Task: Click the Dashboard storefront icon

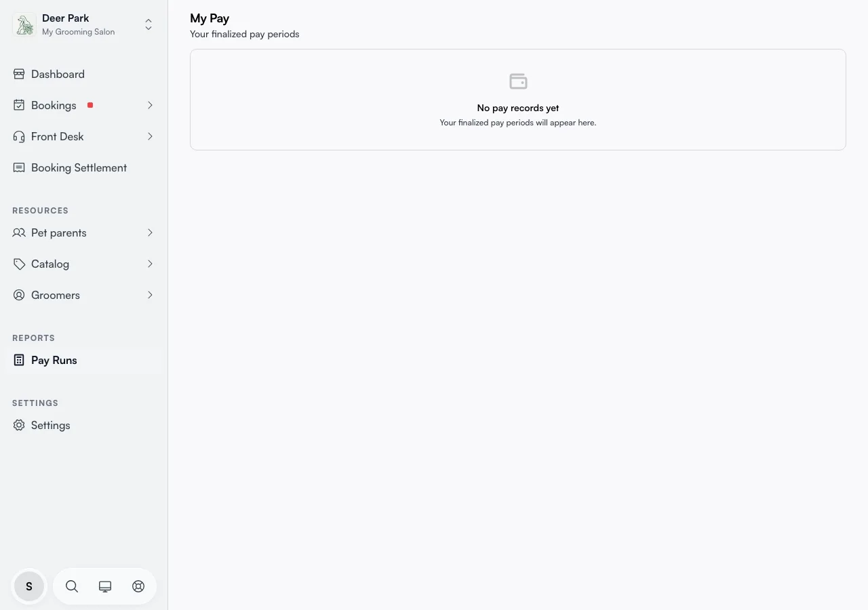Action: 19,74
